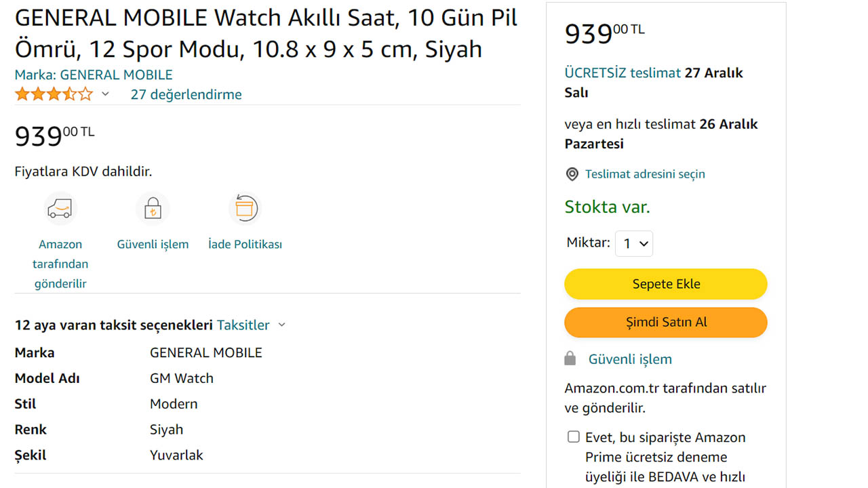
Task: Click the return policy box icon
Action: point(244,208)
